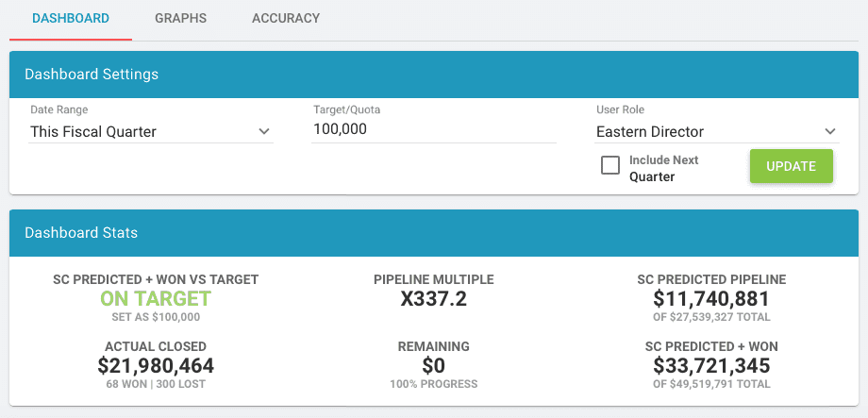This screenshot has height=418, width=868.
Task: Click the User Role chevron arrow
Action: pos(830,131)
